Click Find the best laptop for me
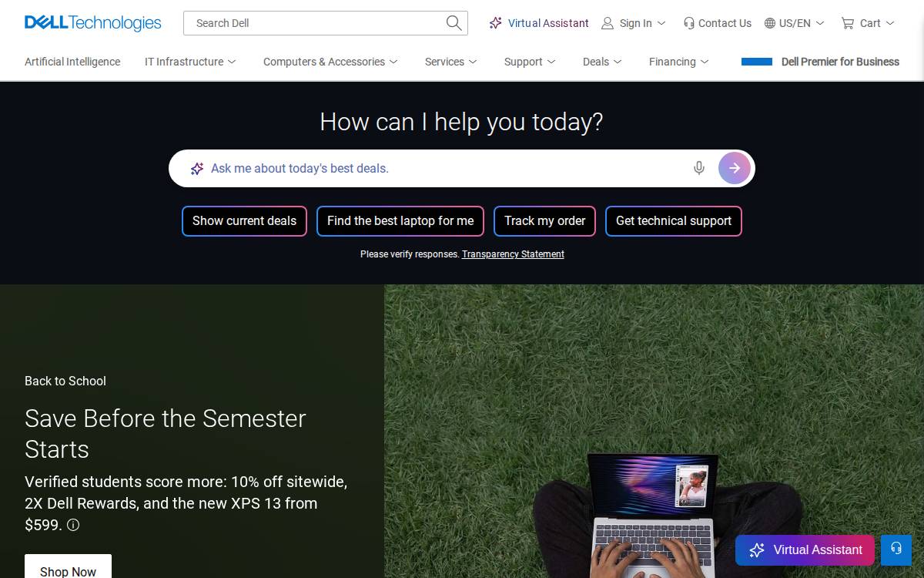The height and width of the screenshot is (578, 924). pos(400,221)
